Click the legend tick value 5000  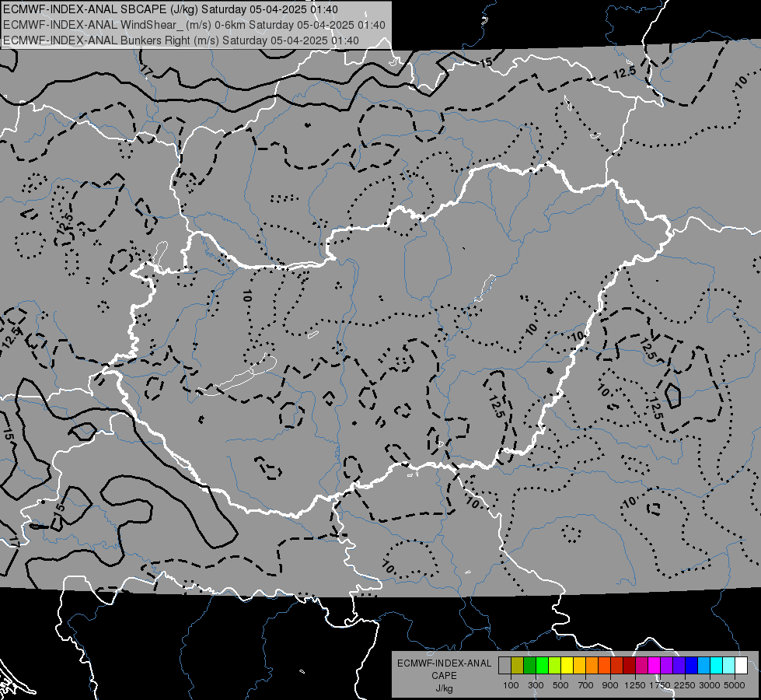(735, 685)
